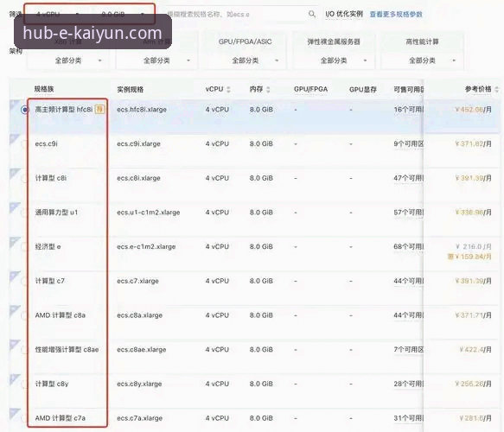Click the I/O 优化实例 label

click(344, 14)
